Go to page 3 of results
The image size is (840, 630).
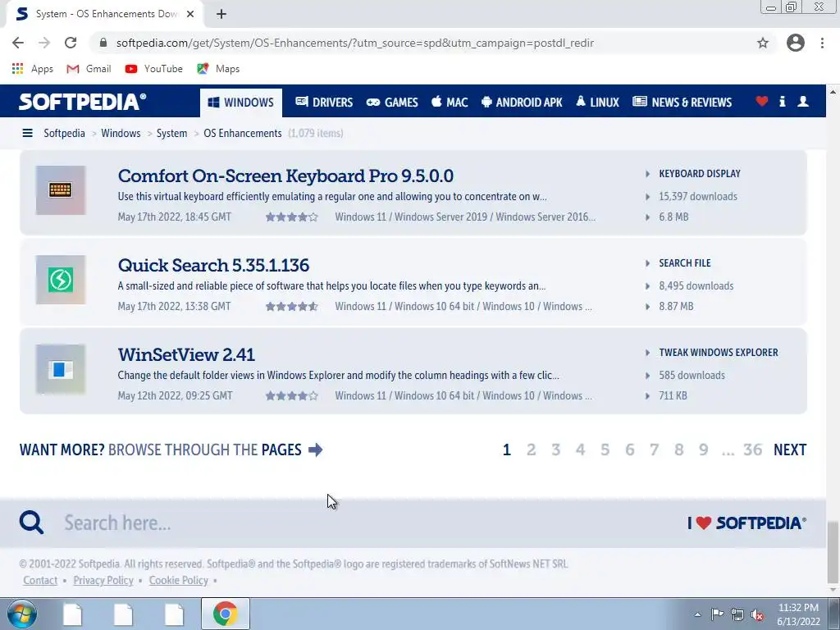[x=556, y=450]
